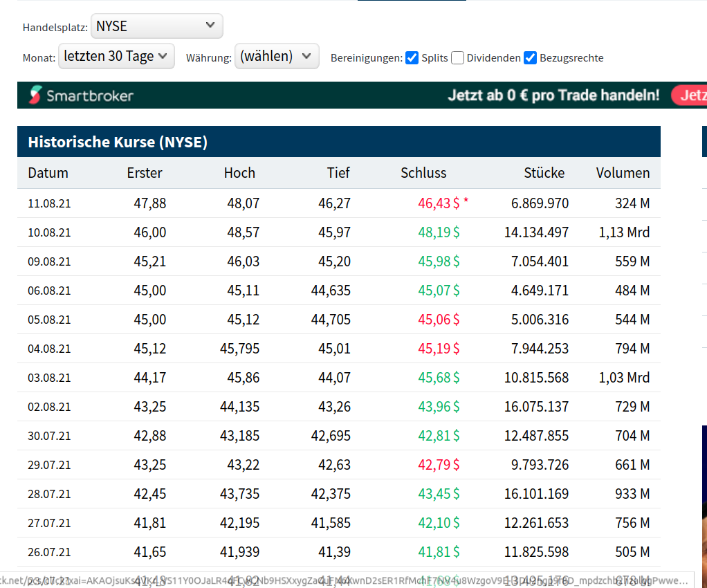The width and height of the screenshot is (707, 588).
Task: Click the Hoch column header
Action: 239,173
